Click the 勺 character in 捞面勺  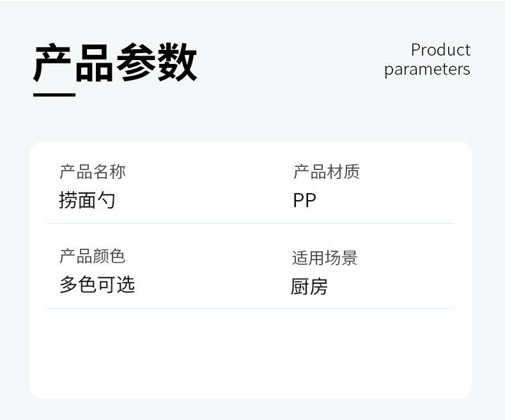(106, 200)
